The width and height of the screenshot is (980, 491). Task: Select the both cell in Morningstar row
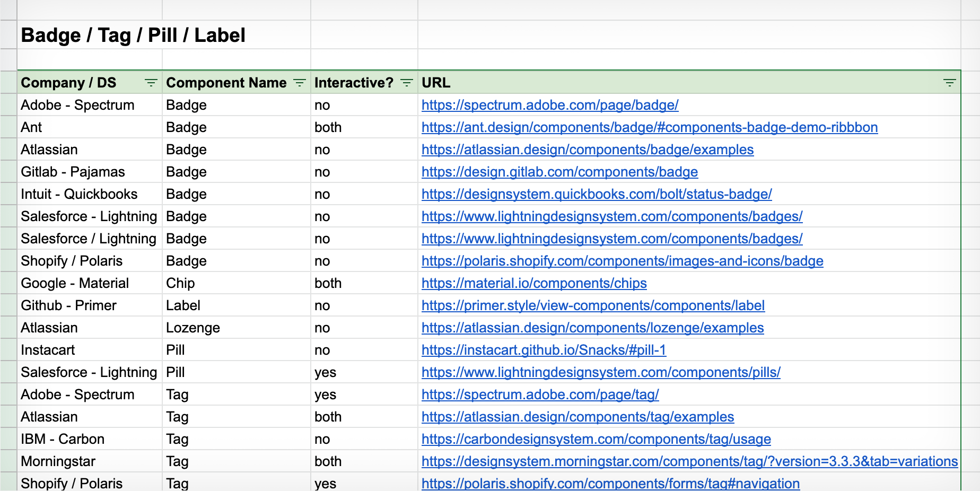364,461
